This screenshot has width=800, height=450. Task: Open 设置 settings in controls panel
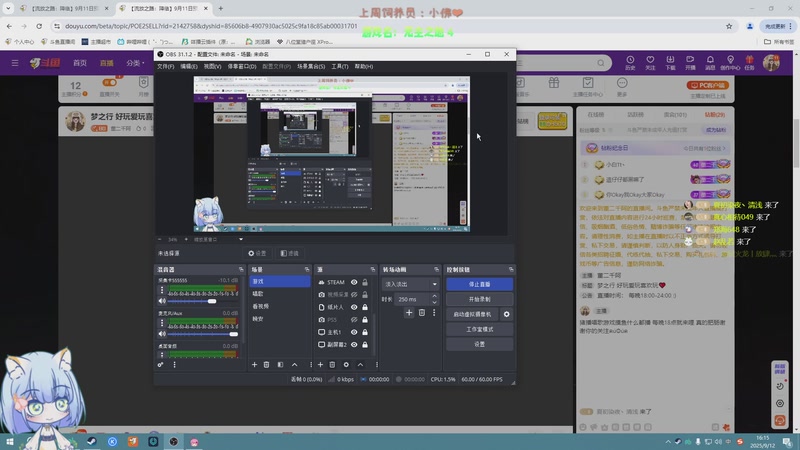pyautogui.click(x=480, y=344)
